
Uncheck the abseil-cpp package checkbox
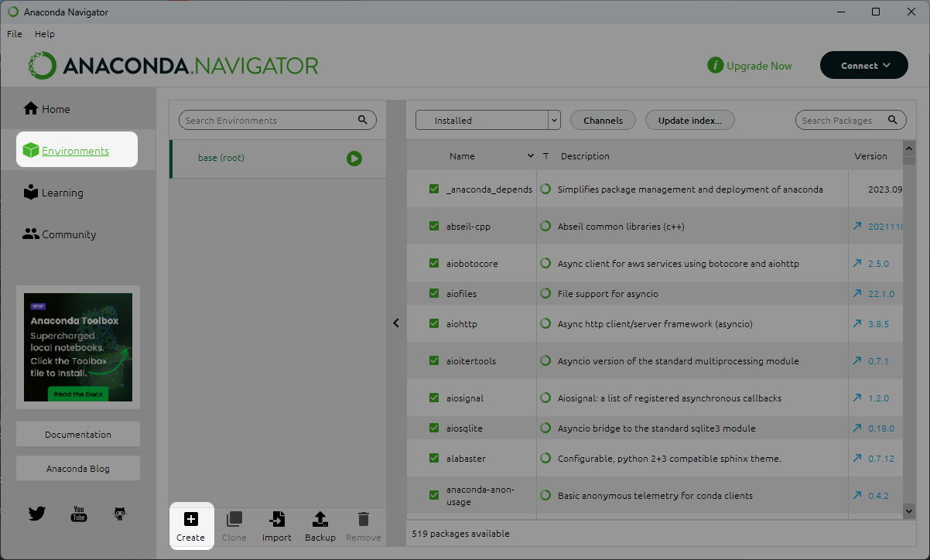(x=434, y=227)
